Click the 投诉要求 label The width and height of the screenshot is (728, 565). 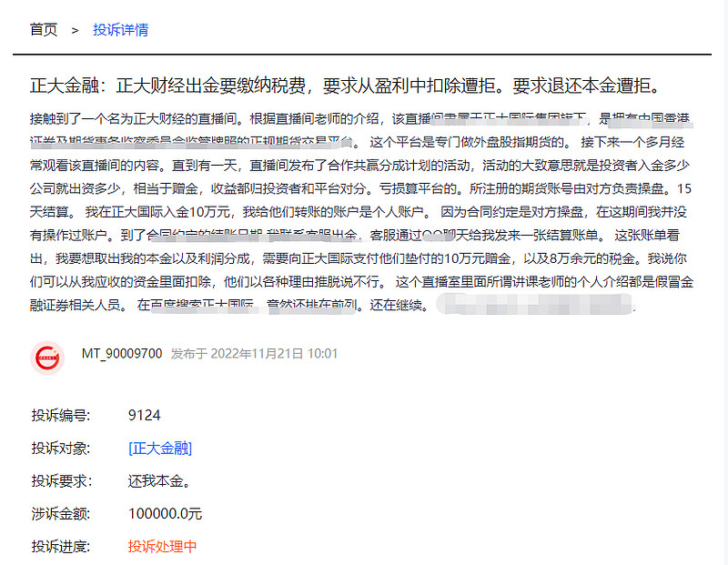click(61, 481)
